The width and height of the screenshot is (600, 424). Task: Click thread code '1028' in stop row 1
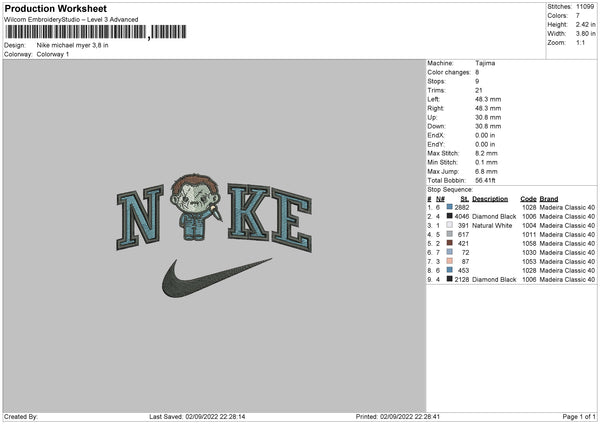click(529, 207)
